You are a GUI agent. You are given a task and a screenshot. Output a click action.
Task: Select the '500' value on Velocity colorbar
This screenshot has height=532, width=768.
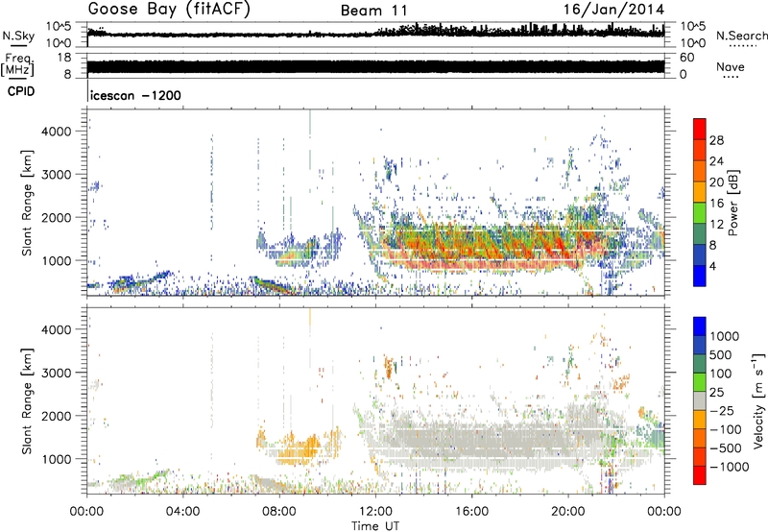(x=720, y=354)
